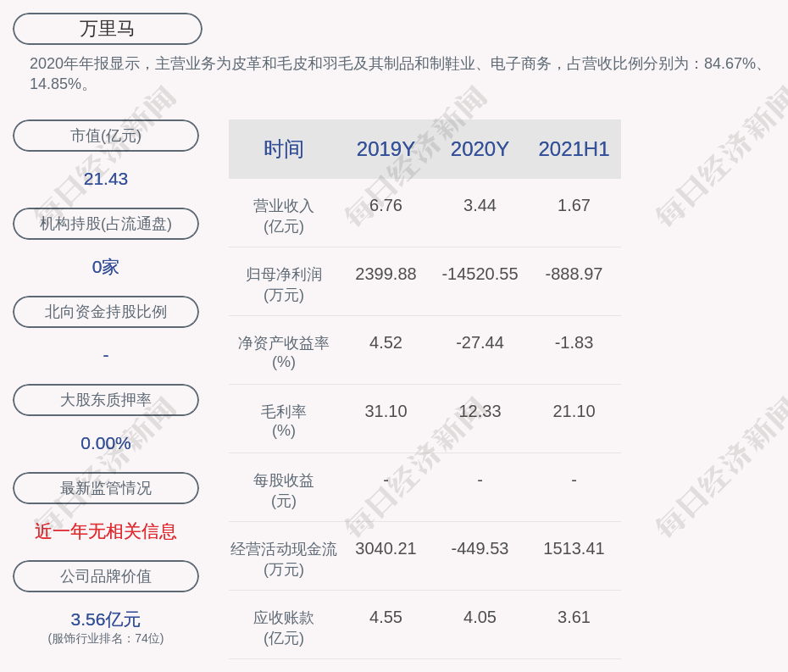Click revenue value 6.76
The image size is (788, 672).
click(386, 206)
